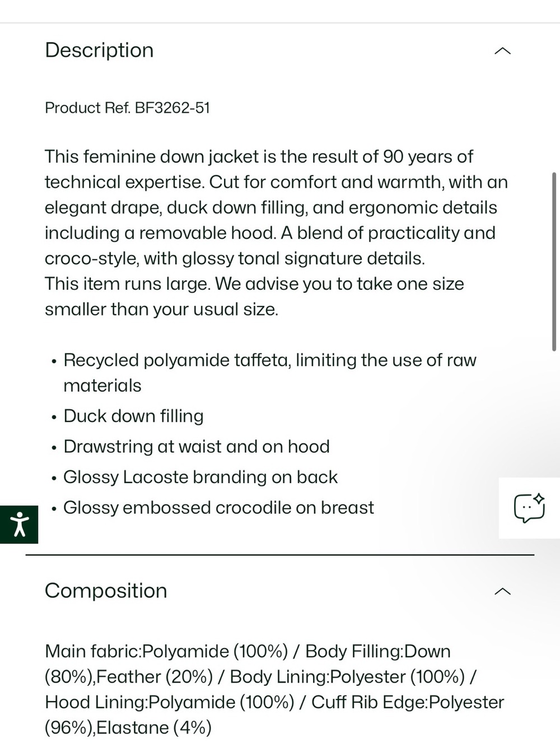Click 'Glossy embossed crocodile on breast' bullet
This screenshot has width=560, height=747.
(218, 508)
